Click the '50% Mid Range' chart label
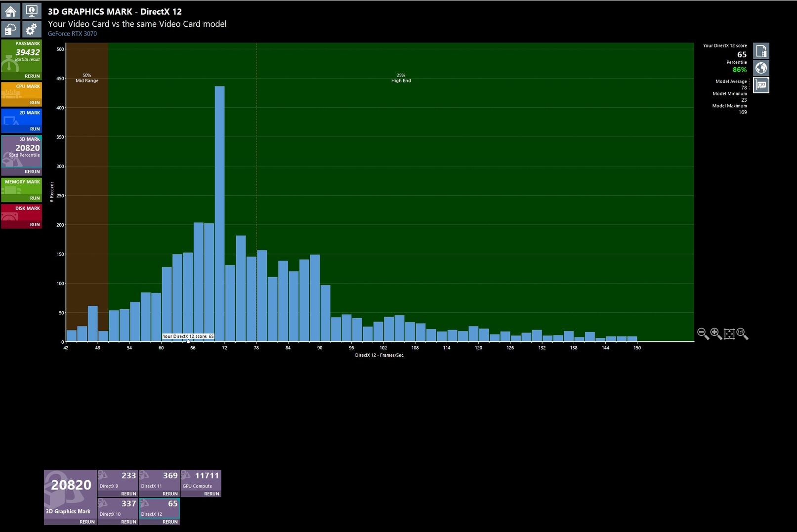This screenshot has width=797, height=532. (x=87, y=78)
